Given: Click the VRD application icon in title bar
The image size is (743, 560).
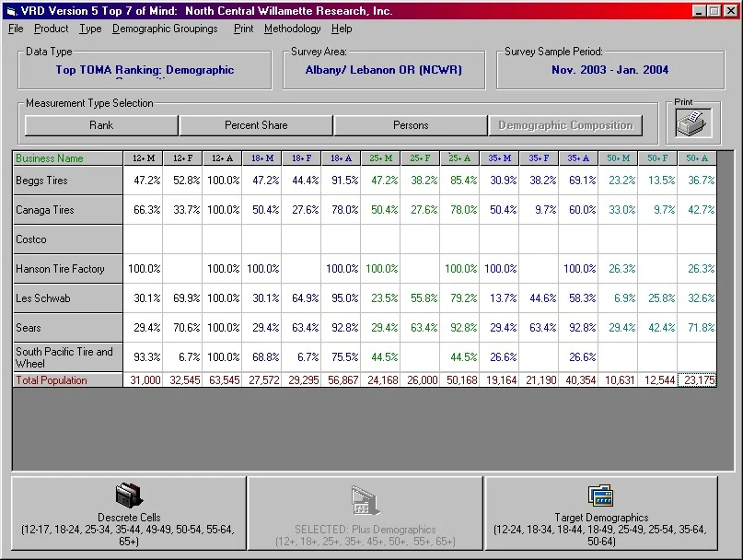Looking at the screenshot, I should 12,11.
